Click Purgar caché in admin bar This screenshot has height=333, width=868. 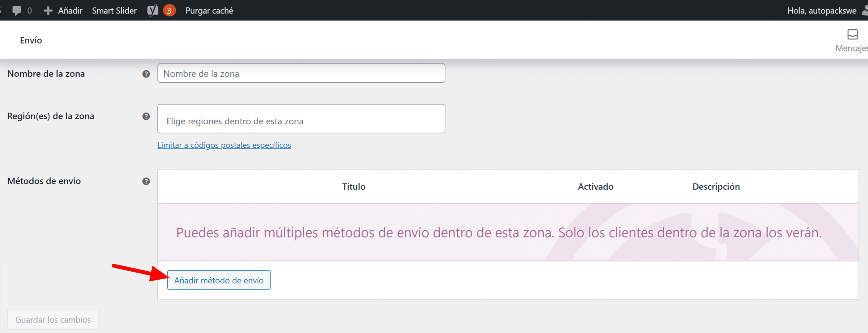click(x=209, y=11)
